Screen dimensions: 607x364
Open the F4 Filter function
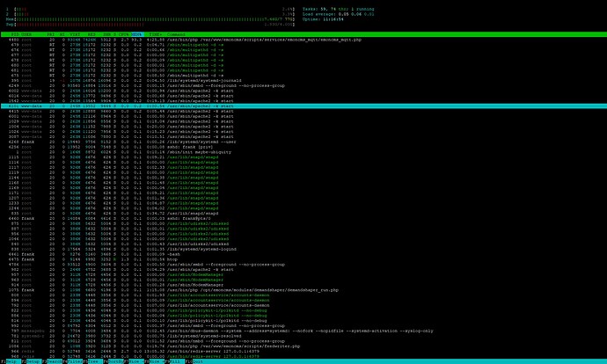click(x=75, y=361)
